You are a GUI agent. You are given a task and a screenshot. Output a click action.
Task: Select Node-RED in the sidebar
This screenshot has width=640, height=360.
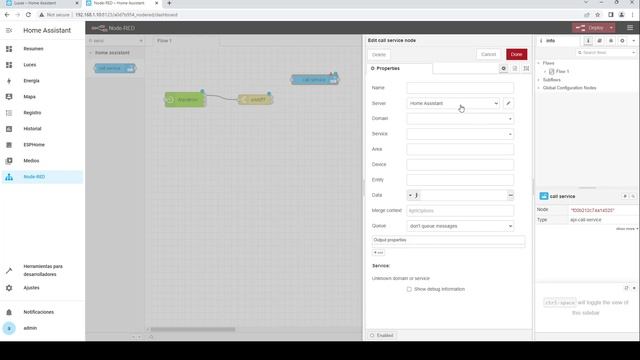pos(42,177)
